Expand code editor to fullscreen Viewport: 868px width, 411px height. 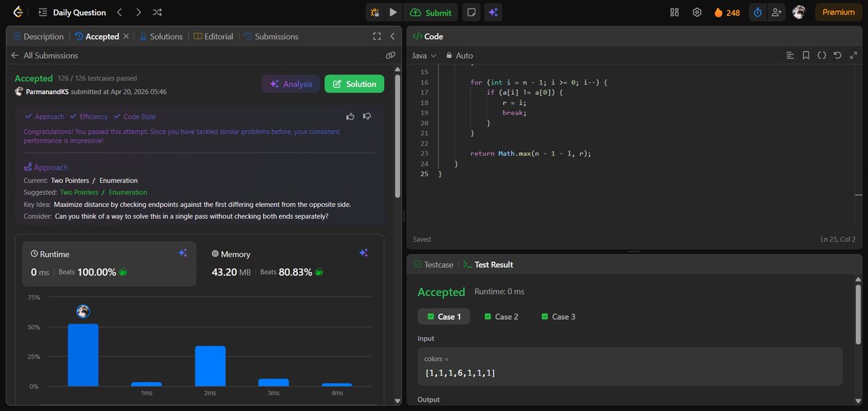852,55
